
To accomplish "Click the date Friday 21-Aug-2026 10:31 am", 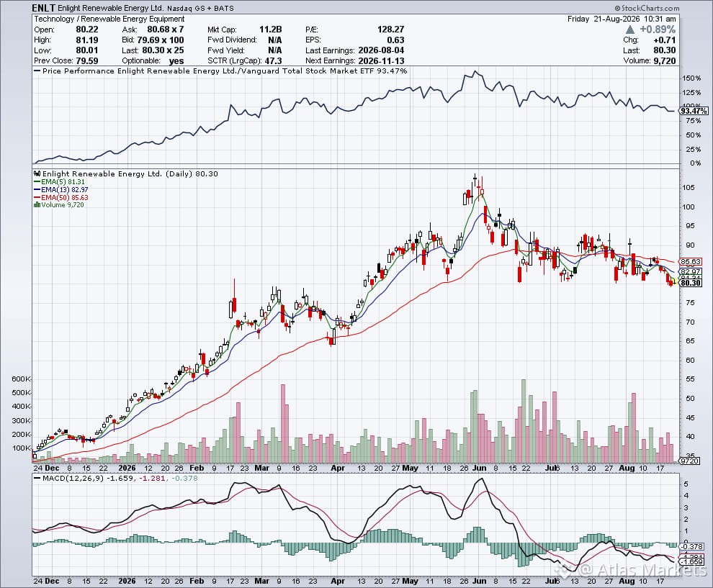I will click(622, 19).
